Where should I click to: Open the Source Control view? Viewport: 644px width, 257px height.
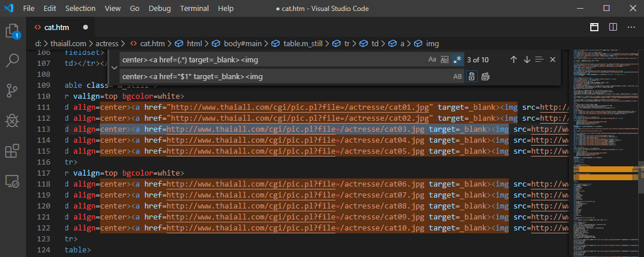13,90
